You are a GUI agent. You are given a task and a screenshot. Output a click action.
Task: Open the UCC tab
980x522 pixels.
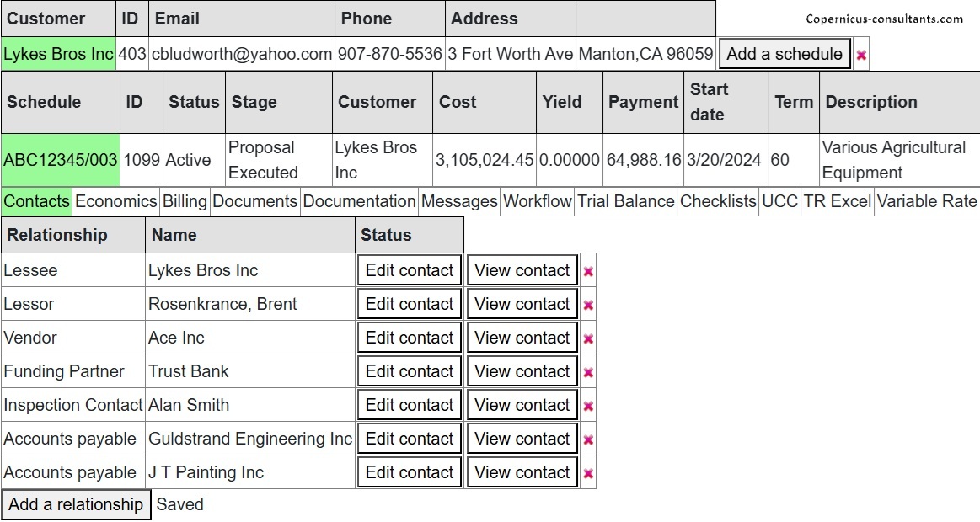click(x=779, y=201)
